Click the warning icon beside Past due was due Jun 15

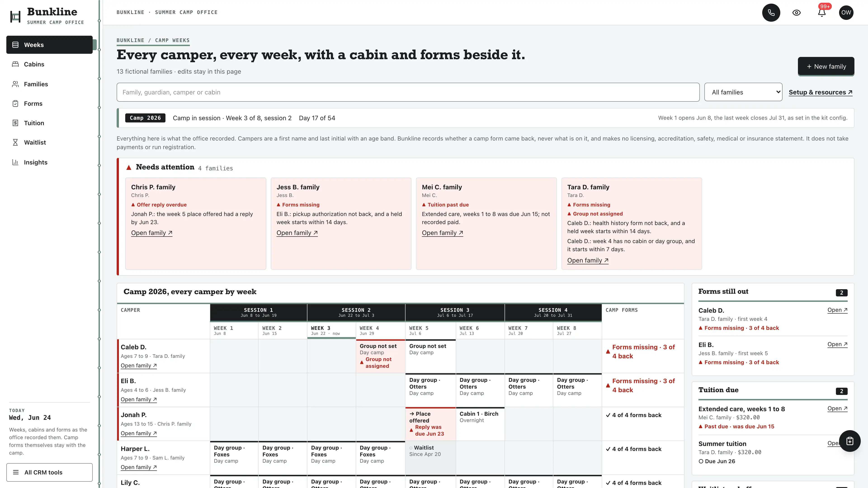(701, 427)
